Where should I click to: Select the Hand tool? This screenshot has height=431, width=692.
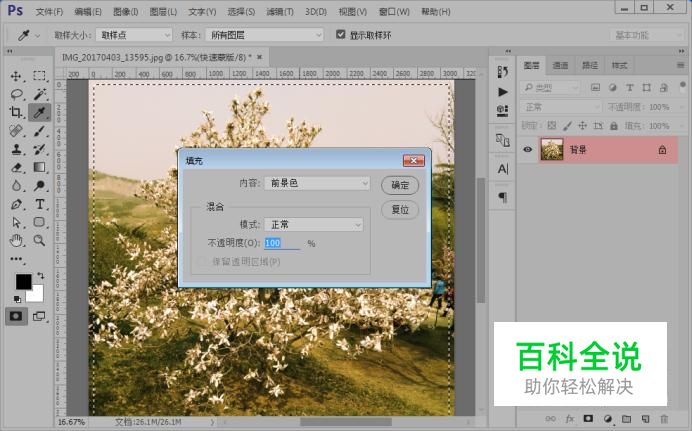pos(16,240)
